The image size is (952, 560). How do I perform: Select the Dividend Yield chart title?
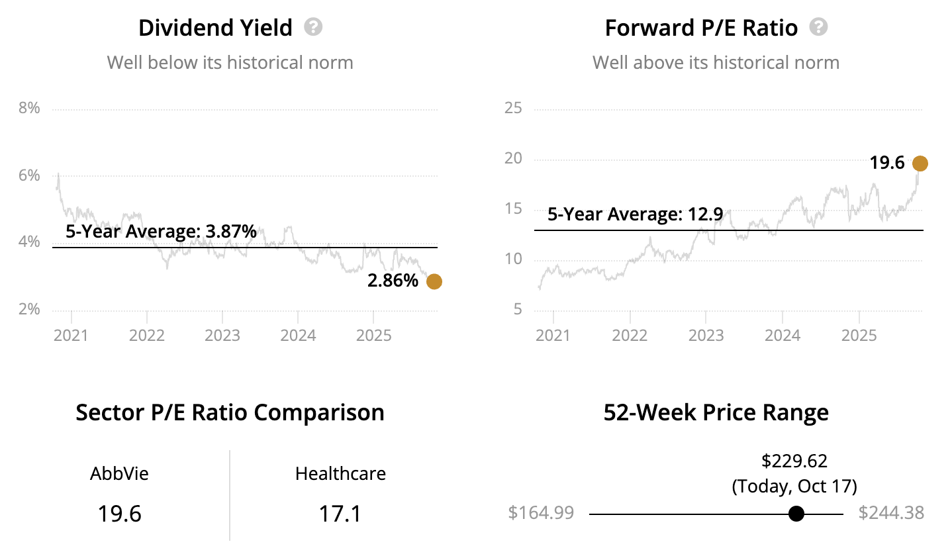(x=215, y=28)
